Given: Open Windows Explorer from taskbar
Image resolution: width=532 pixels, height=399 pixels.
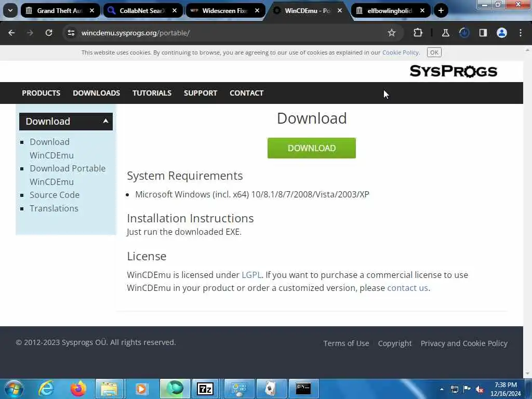Looking at the screenshot, I should click(x=109, y=389).
